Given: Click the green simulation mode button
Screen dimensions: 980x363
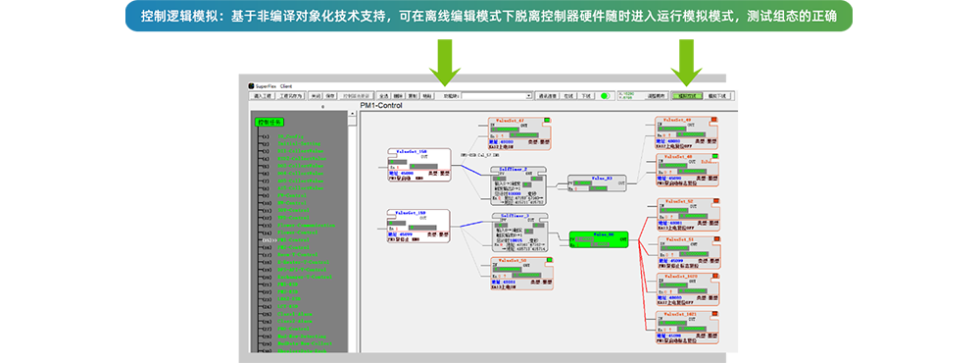Looking at the screenshot, I should point(687,96).
